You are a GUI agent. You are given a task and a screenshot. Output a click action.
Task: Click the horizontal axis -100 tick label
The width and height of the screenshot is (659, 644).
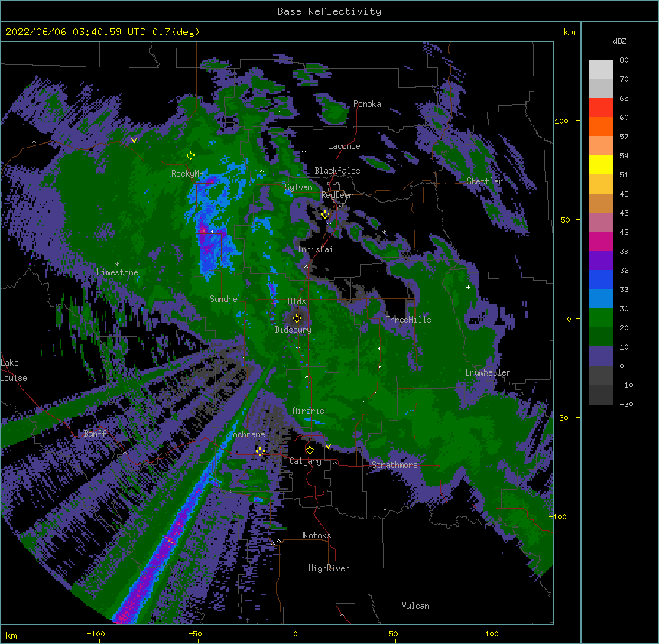click(x=96, y=633)
